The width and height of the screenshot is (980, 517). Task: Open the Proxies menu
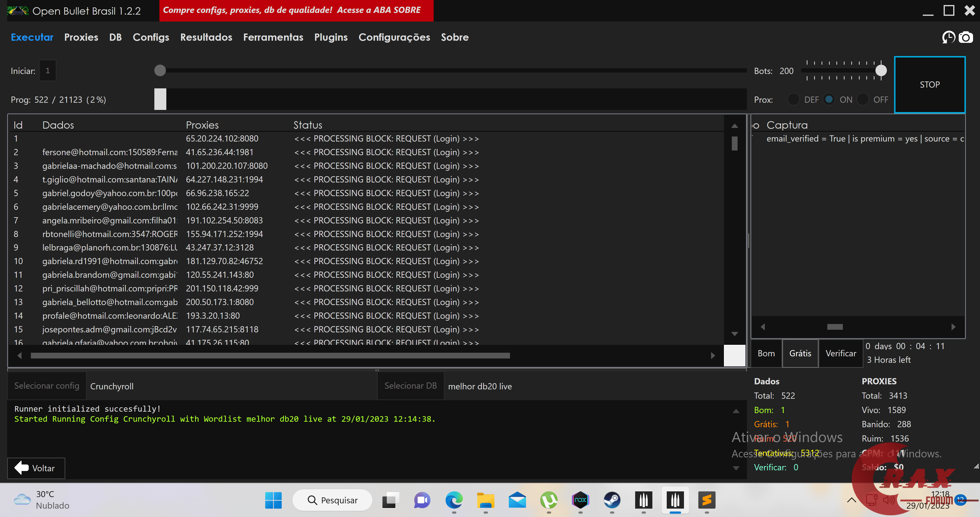click(x=81, y=37)
